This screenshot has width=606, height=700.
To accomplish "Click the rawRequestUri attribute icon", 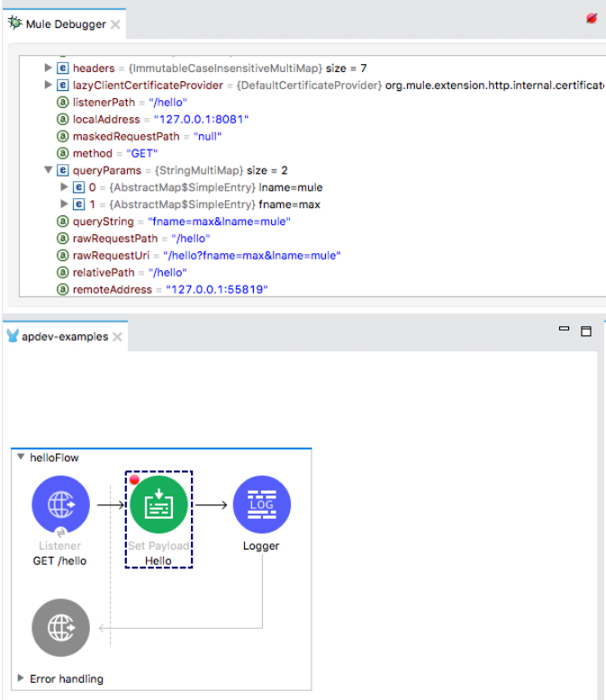I will 62,255.
